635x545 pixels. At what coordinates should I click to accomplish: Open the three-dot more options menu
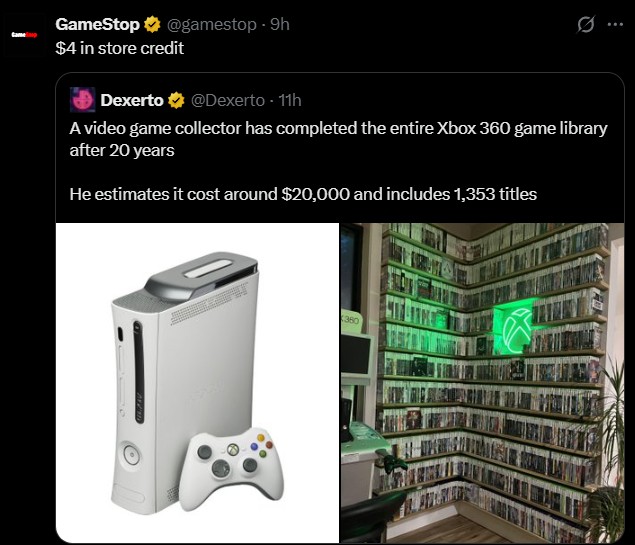pos(615,25)
